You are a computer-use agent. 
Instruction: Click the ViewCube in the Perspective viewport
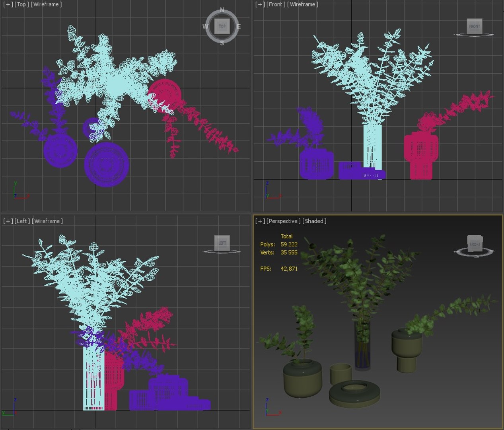475,244
